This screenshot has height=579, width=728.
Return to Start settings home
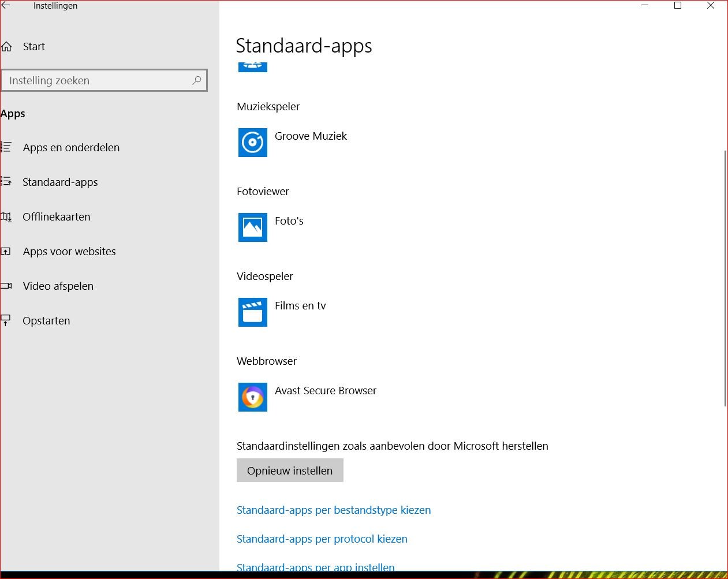click(x=33, y=47)
